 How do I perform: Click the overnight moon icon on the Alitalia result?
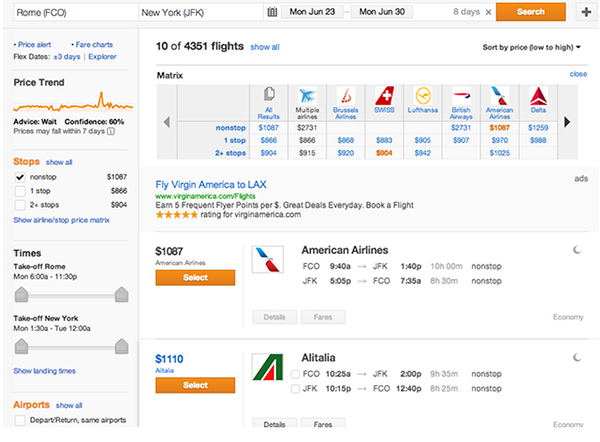pos(577,357)
